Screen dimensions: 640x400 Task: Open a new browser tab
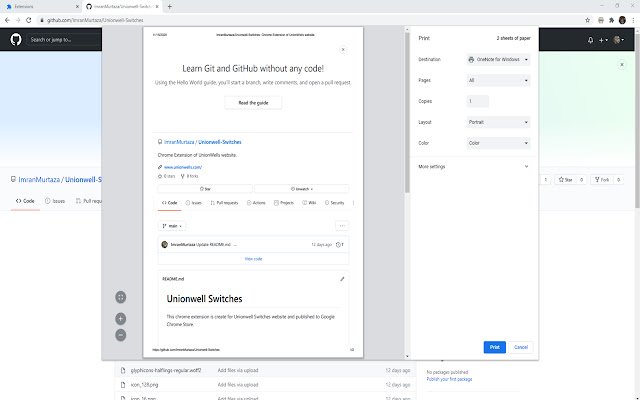point(170,7)
